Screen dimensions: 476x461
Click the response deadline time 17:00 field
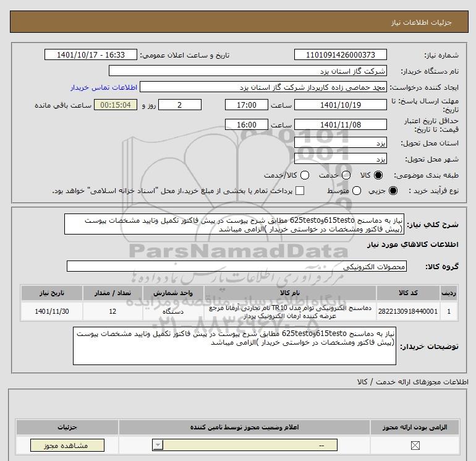[x=247, y=105]
